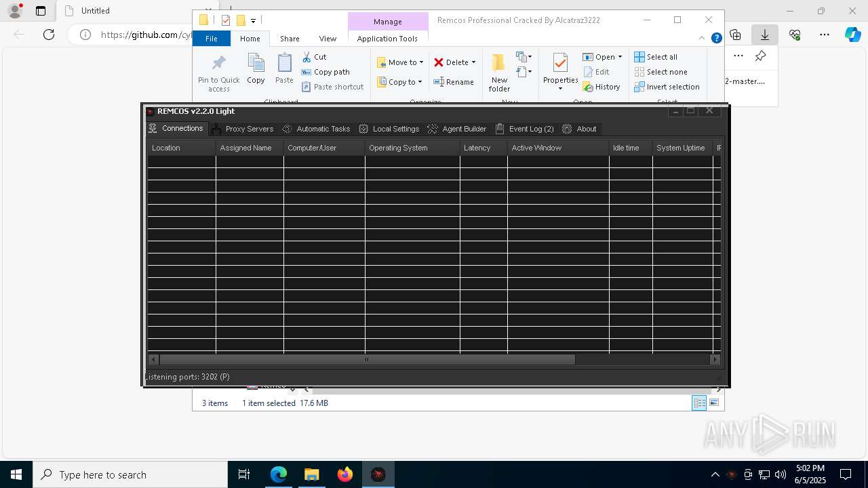The height and width of the screenshot is (488, 868).
Task: Open the About tab in Remcos
Action: coord(579,129)
